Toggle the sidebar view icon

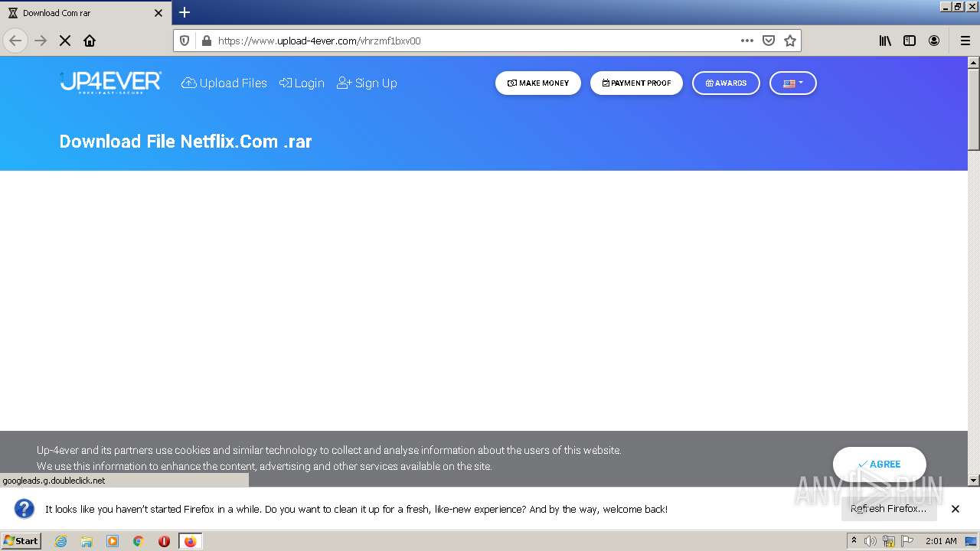coord(910,41)
